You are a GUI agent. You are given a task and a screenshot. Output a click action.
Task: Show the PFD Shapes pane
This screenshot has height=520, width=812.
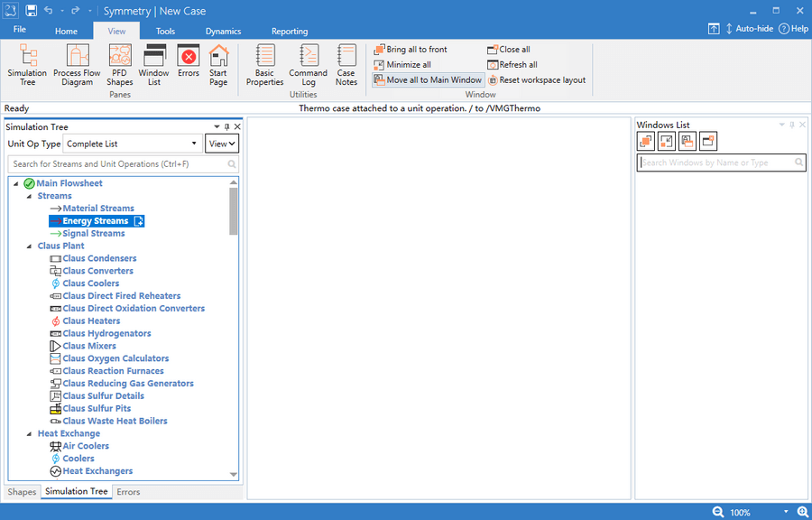coord(120,64)
